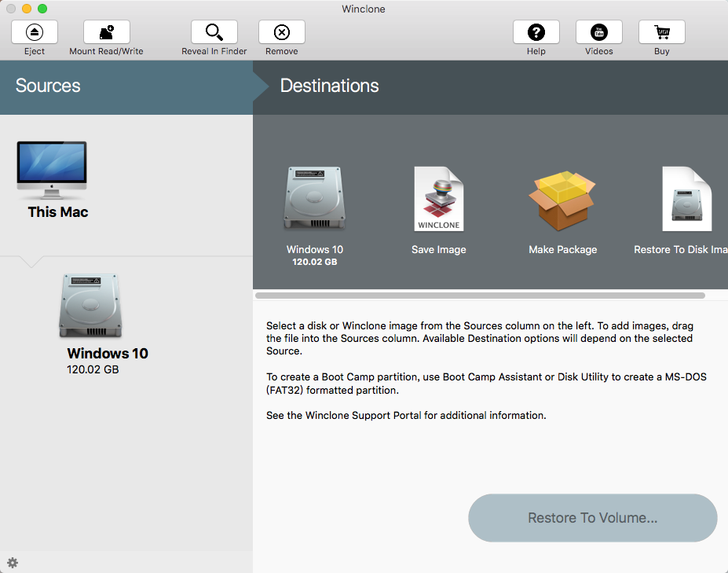Click the Save Image label
The height and width of the screenshot is (573, 728).
click(x=439, y=249)
